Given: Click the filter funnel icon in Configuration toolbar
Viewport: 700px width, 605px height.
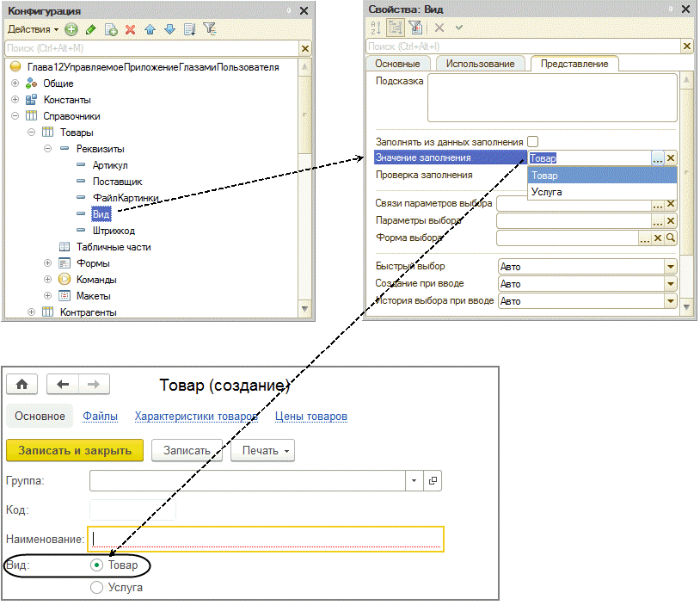Looking at the screenshot, I should point(209,29).
